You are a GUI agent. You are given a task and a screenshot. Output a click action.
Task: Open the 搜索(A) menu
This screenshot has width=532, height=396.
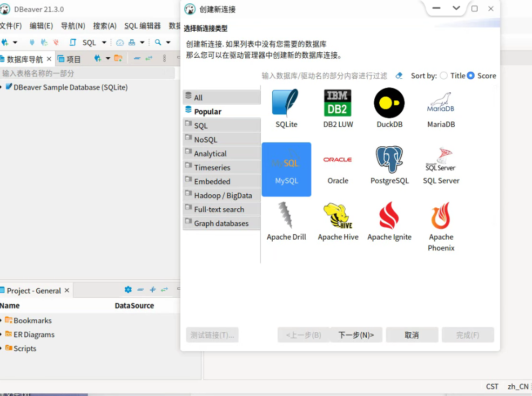pyautogui.click(x=105, y=26)
